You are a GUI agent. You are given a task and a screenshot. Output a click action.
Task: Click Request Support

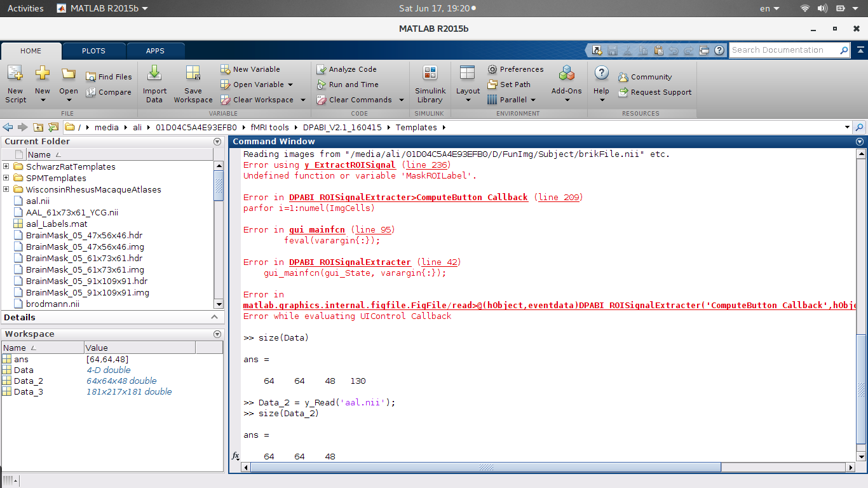pos(654,92)
